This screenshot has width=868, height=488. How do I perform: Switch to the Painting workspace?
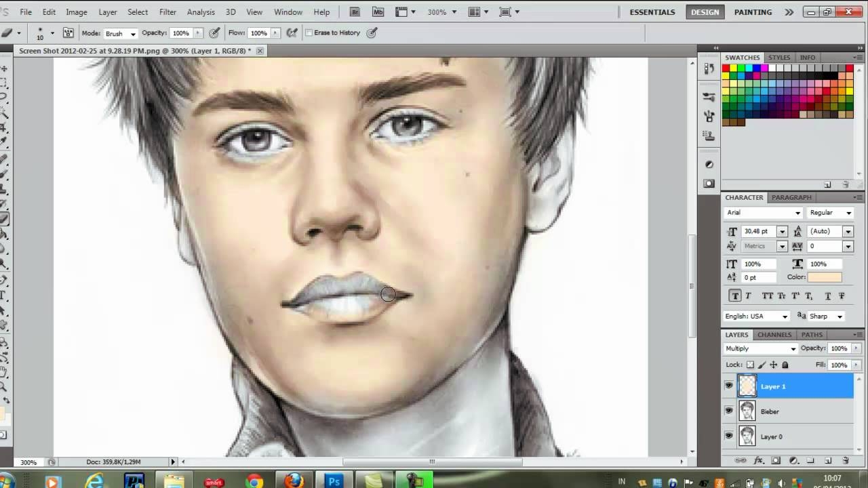pyautogui.click(x=753, y=12)
